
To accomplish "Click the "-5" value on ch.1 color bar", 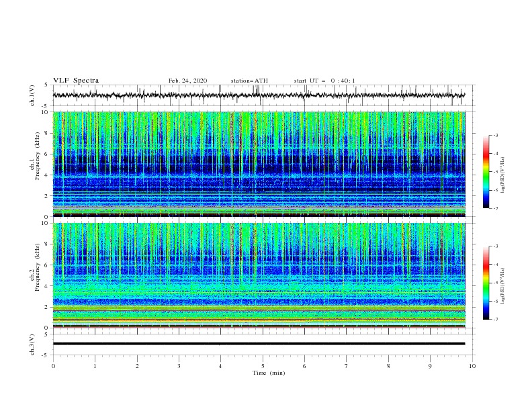I will coord(496,172).
